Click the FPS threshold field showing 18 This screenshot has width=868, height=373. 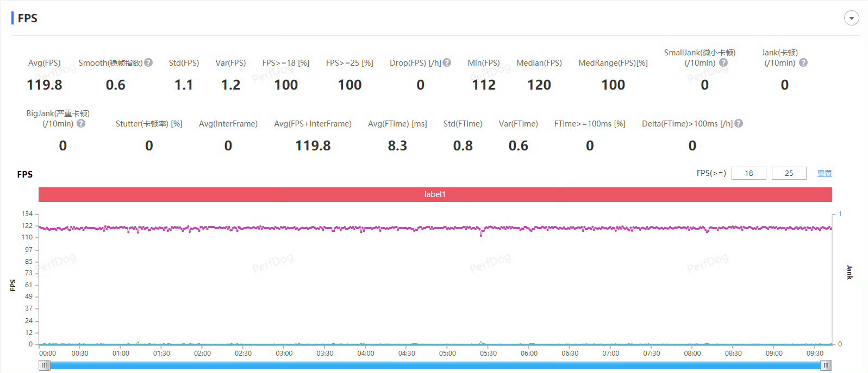[749, 173]
